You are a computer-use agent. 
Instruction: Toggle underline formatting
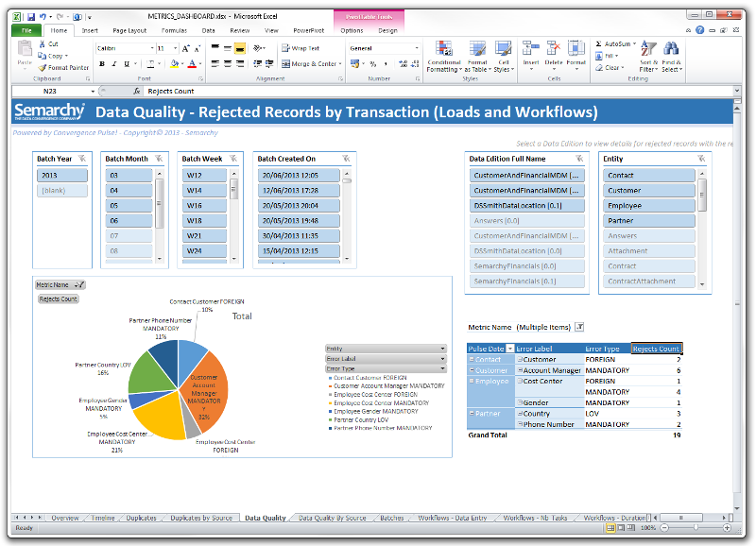coord(127,63)
